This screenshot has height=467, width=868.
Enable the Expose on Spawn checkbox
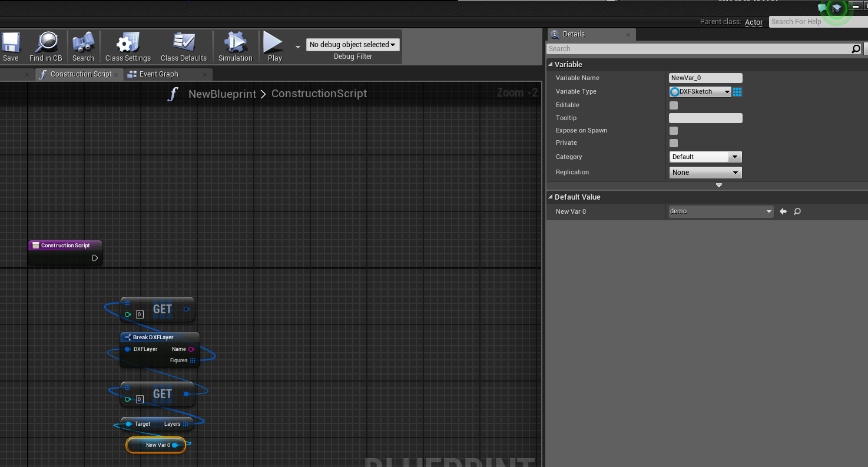click(674, 131)
